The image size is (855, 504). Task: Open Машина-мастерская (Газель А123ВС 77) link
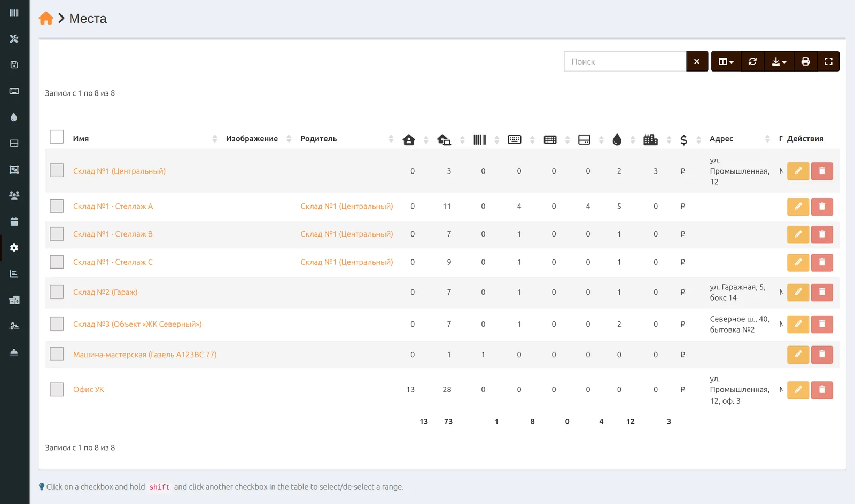click(145, 355)
